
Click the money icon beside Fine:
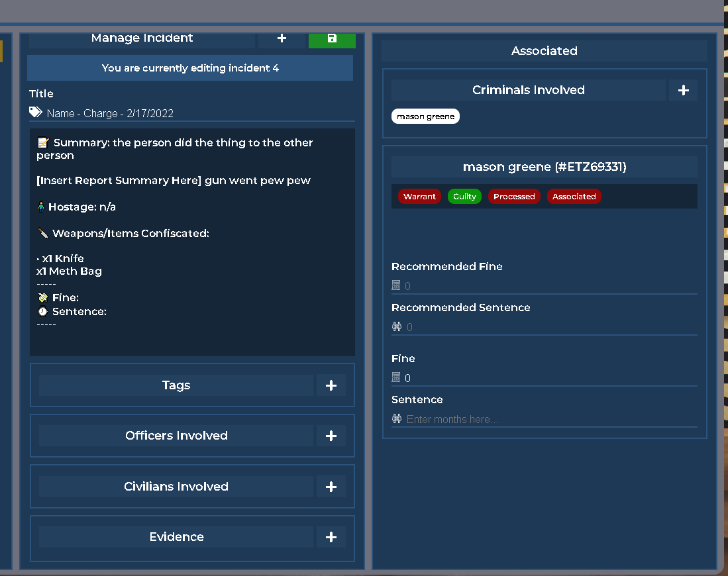(43, 297)
